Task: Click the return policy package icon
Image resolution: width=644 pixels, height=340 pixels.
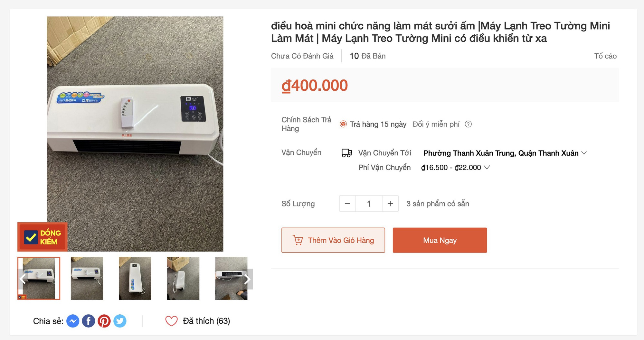Action: (343, 124)
